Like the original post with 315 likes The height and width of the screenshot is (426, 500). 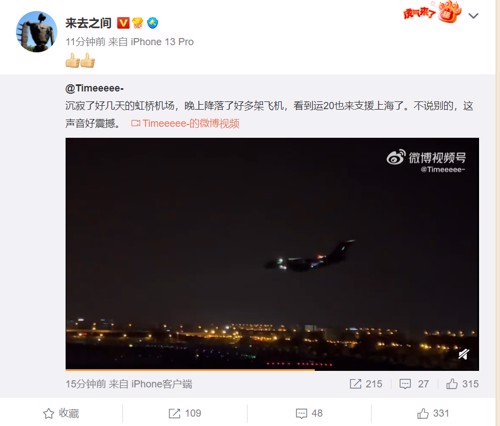click(462, 384)
